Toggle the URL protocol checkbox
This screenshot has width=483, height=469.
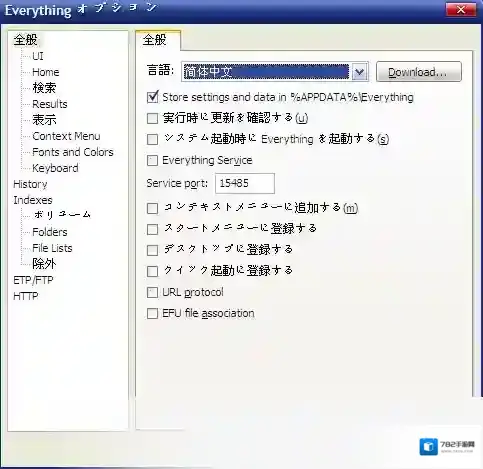click(x=153, y=293)
